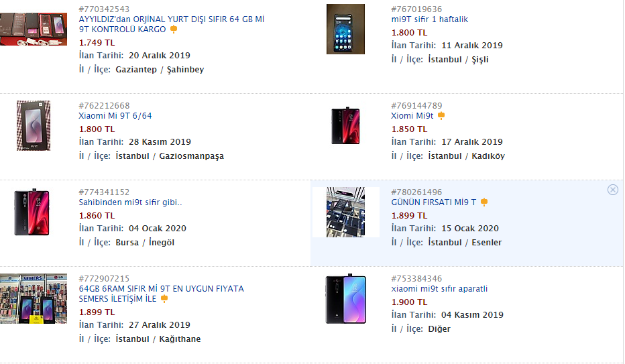View phone photo for Bursa İnegöl listing

coord(32,212)
